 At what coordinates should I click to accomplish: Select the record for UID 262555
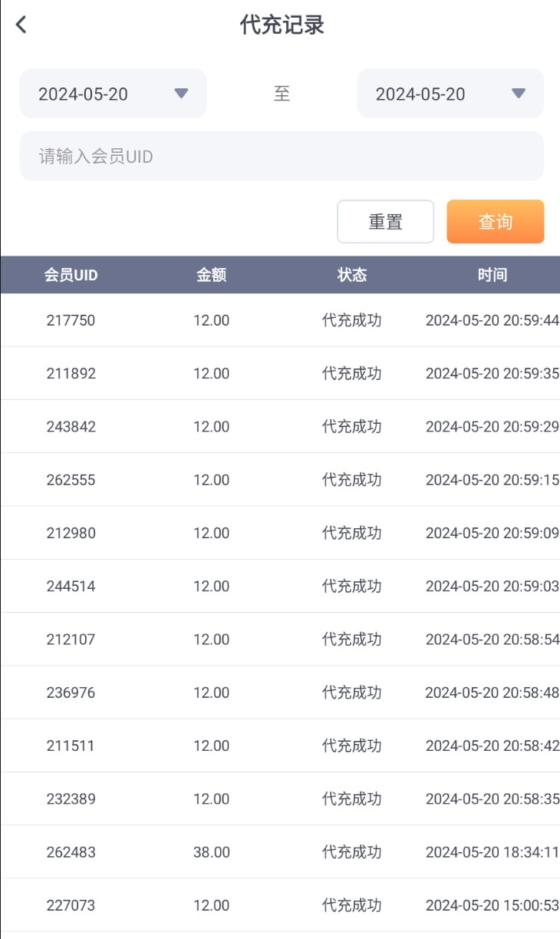(x=71, y=480)
